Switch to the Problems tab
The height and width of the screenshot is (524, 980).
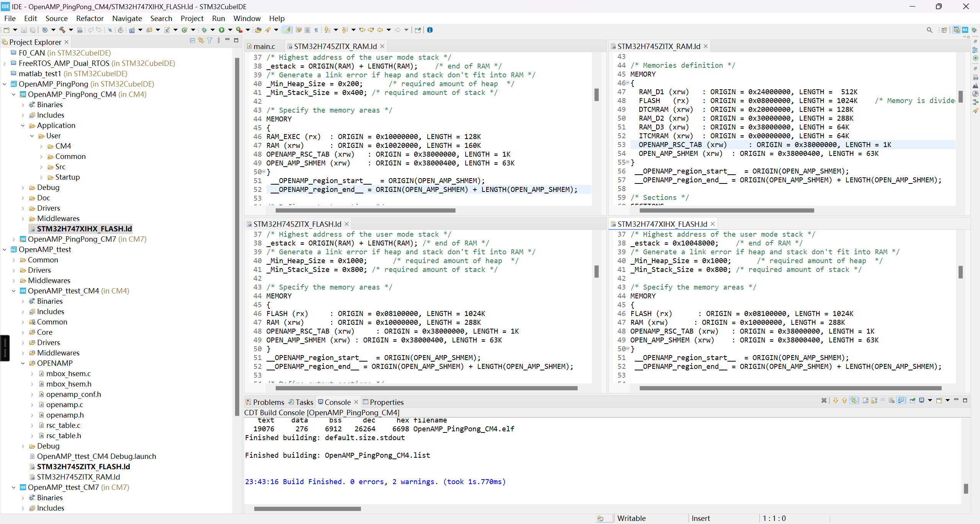(x=269, y=402)
